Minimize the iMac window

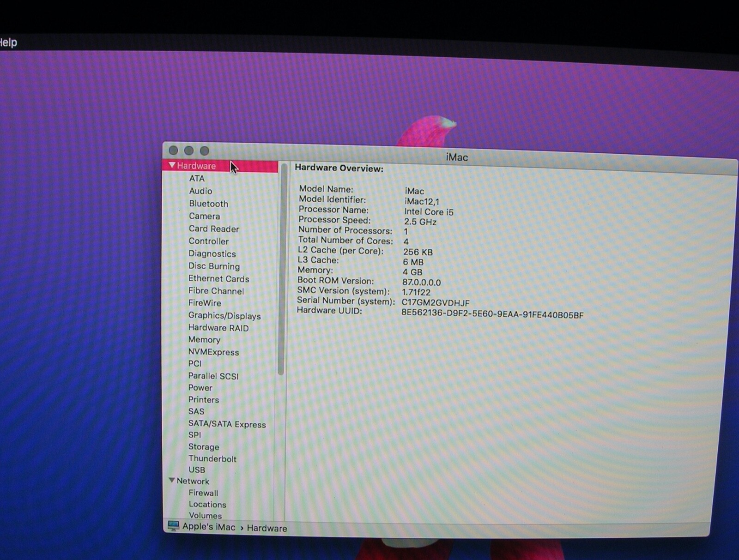tap(188, 151)
